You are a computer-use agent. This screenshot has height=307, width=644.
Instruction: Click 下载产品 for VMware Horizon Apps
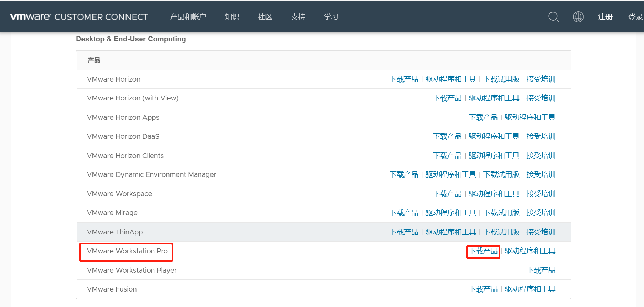(483, 117)
